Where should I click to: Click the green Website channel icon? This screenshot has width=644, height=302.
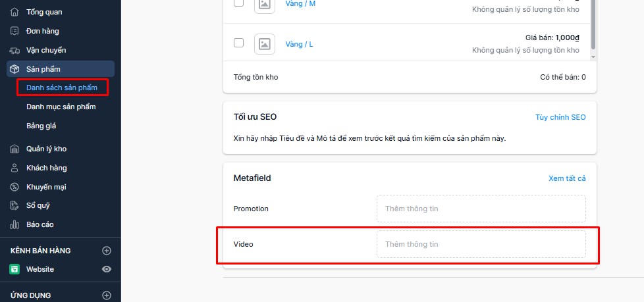[x=14, y=269]
